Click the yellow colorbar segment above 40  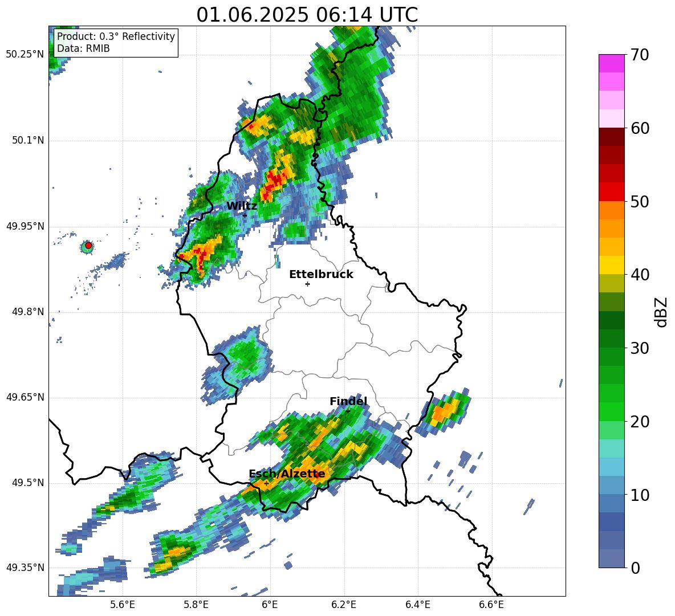pos(611,265)
